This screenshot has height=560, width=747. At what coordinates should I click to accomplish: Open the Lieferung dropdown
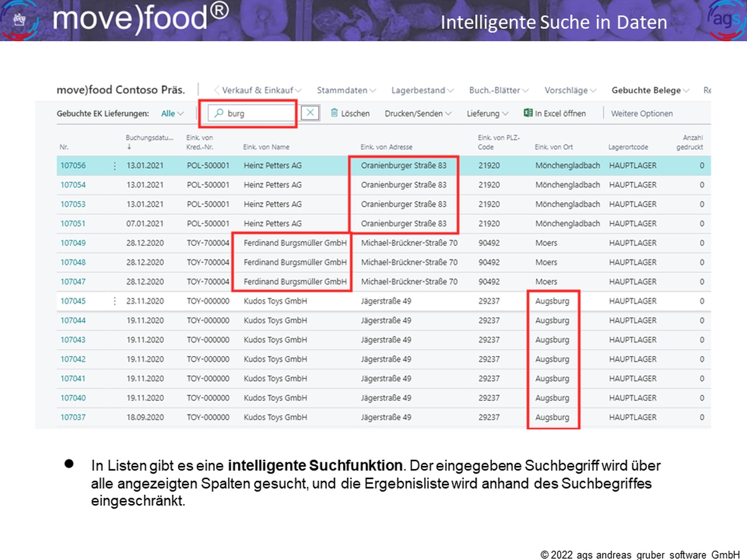[x=487, y=114]
